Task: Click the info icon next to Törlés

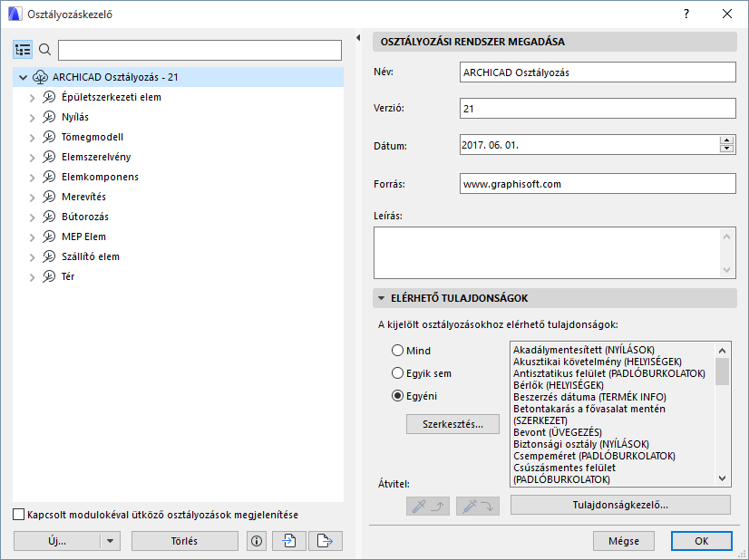Action: pos(256,540)
